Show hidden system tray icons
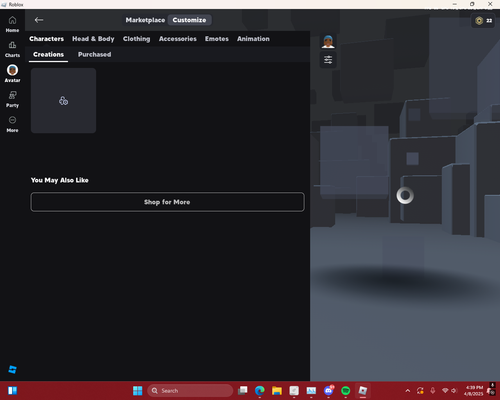500x400 pixels. 408,391
